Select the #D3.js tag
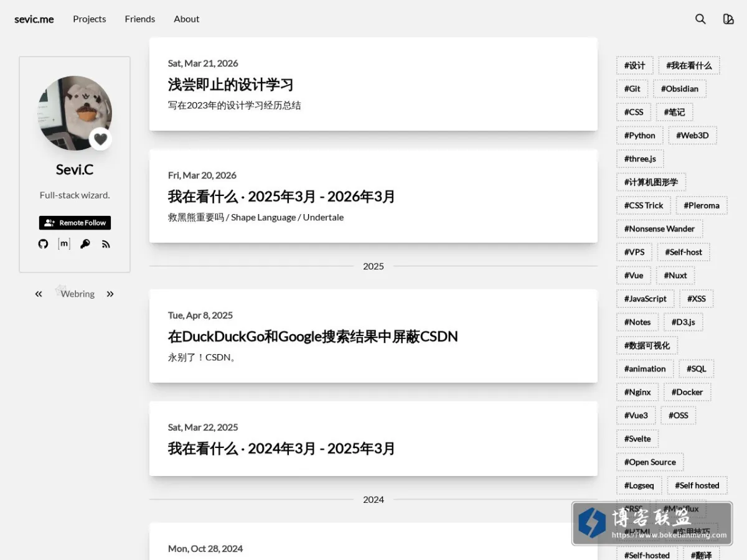747x560 pixels. tap(683, 322)
